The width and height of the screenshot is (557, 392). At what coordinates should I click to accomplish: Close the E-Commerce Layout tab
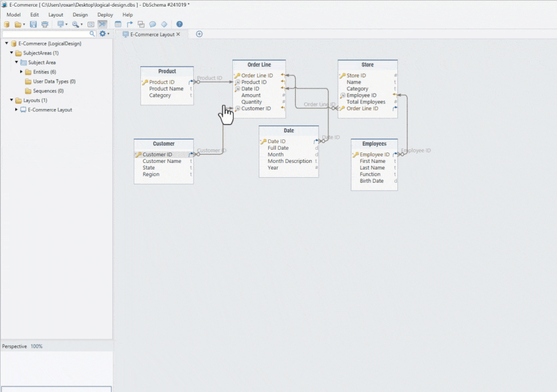pyautogui.click(x=178, y=35)
